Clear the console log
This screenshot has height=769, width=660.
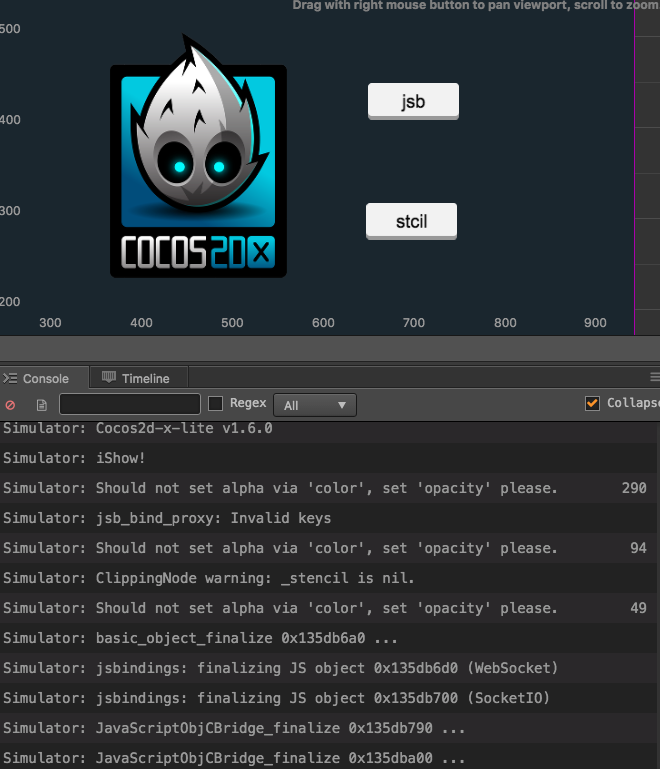tap(10, 405)
